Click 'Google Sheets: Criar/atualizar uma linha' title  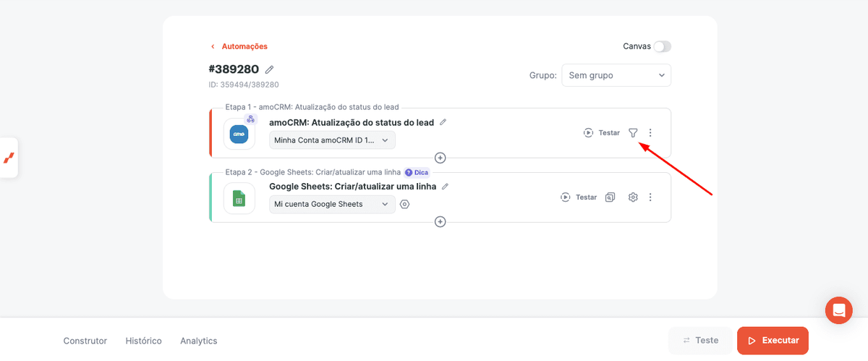(352, 187)
